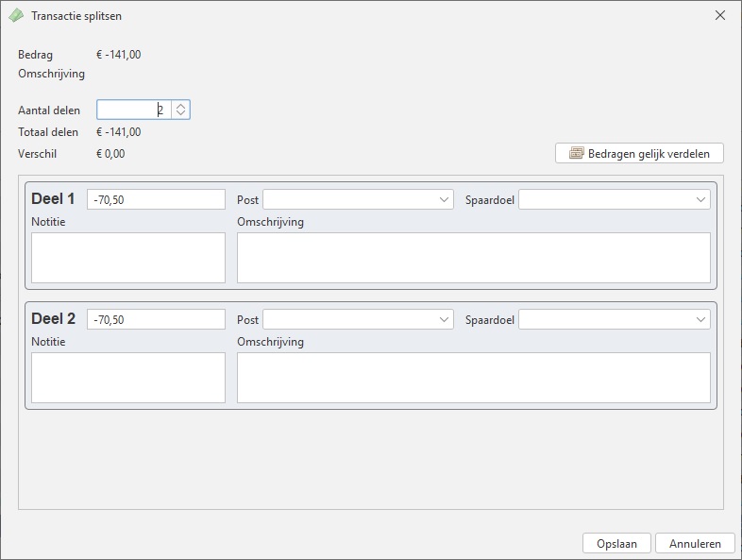Viewport: 742px width, 560px height.
Task: Click the Deel 2 amount field
Action: point(156,320)
